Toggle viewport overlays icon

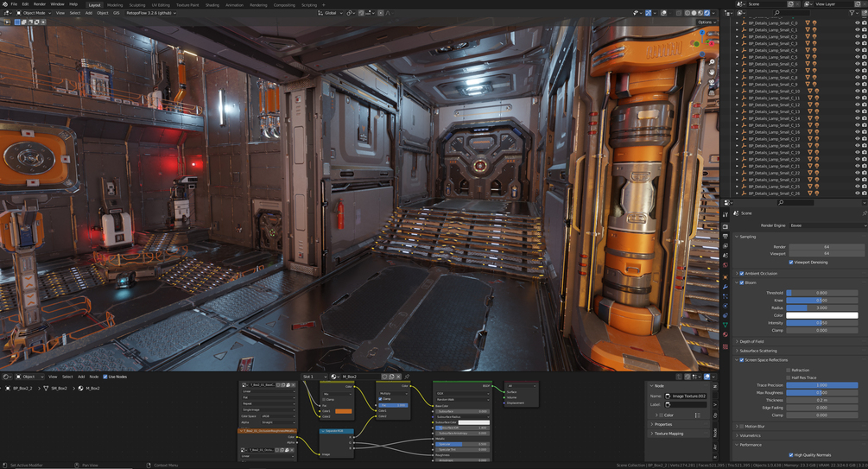(x=663, y=13)
